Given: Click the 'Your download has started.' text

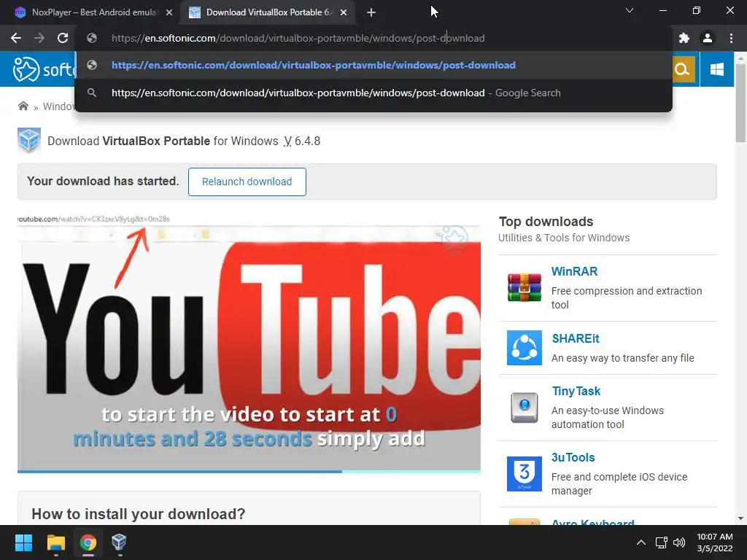Looking at the screenshot, I should coord(103,181).
